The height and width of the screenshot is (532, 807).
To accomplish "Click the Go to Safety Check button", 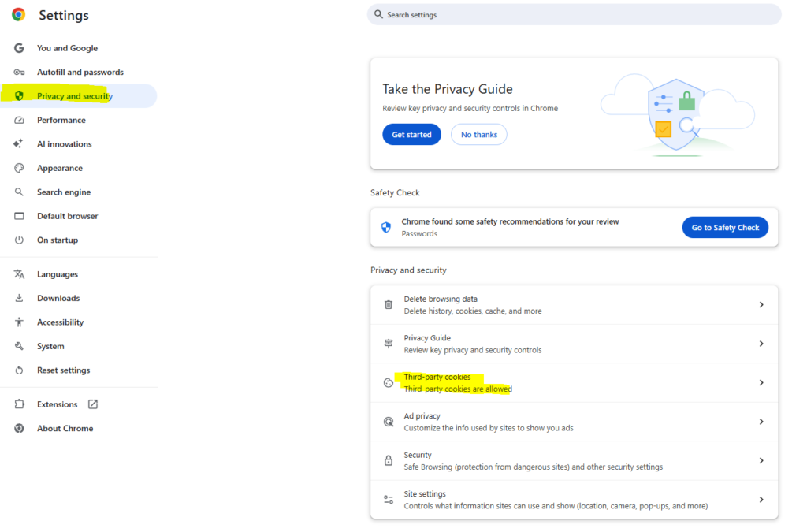I will point(725,227).
